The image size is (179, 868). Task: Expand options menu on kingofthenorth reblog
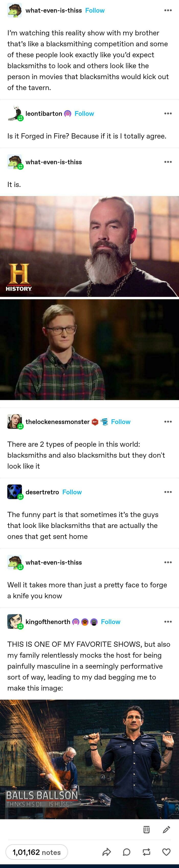168,622
